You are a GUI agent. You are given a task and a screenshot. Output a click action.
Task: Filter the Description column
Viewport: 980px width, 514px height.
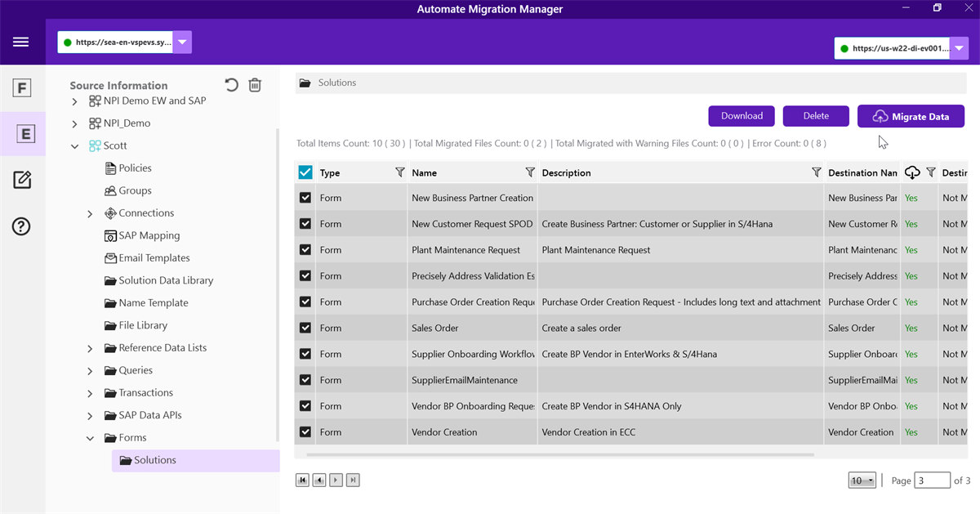816,172
